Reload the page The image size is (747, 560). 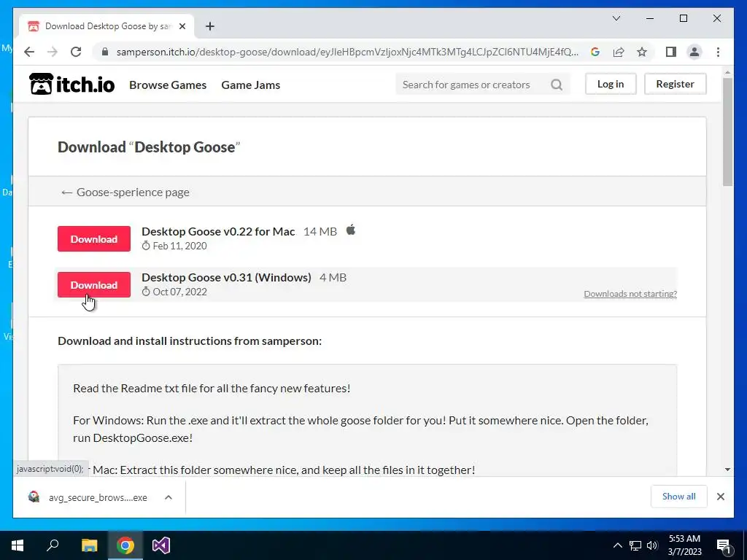point(76,52)
